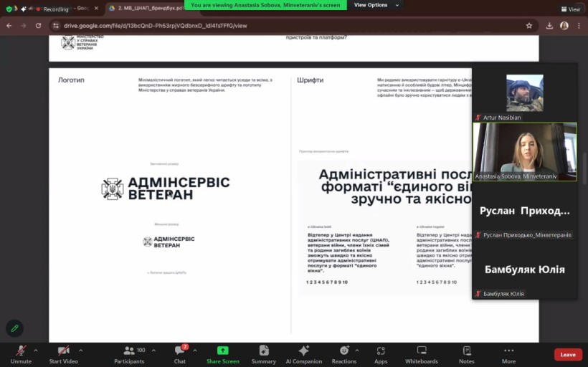
Task: Unmute the microphone in Zoom toolbar
Action: point(21,355)
